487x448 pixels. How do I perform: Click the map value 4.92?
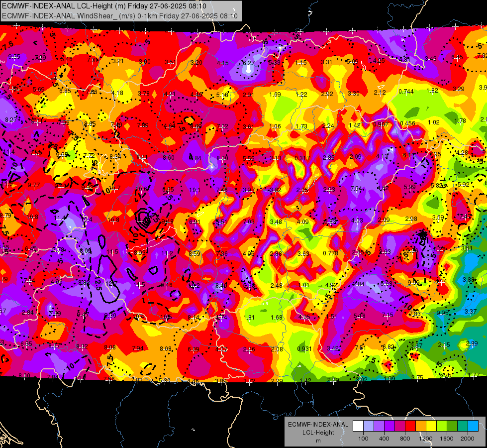pos(331,285)
